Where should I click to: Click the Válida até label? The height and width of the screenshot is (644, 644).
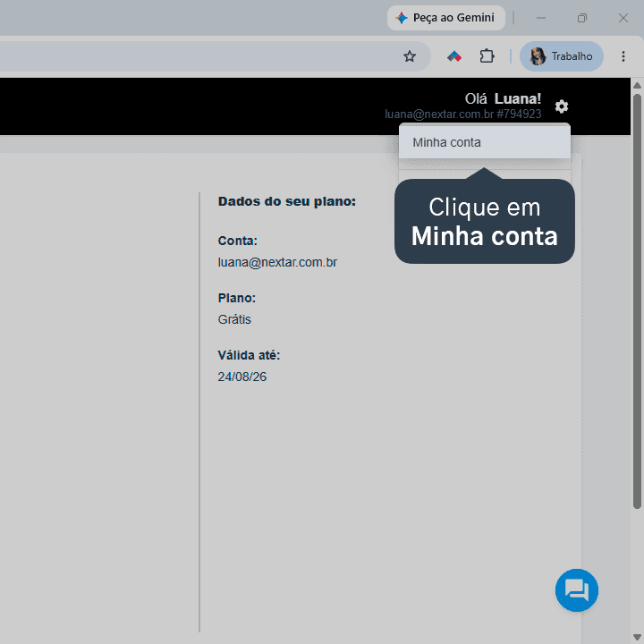(x=249, y=355)
